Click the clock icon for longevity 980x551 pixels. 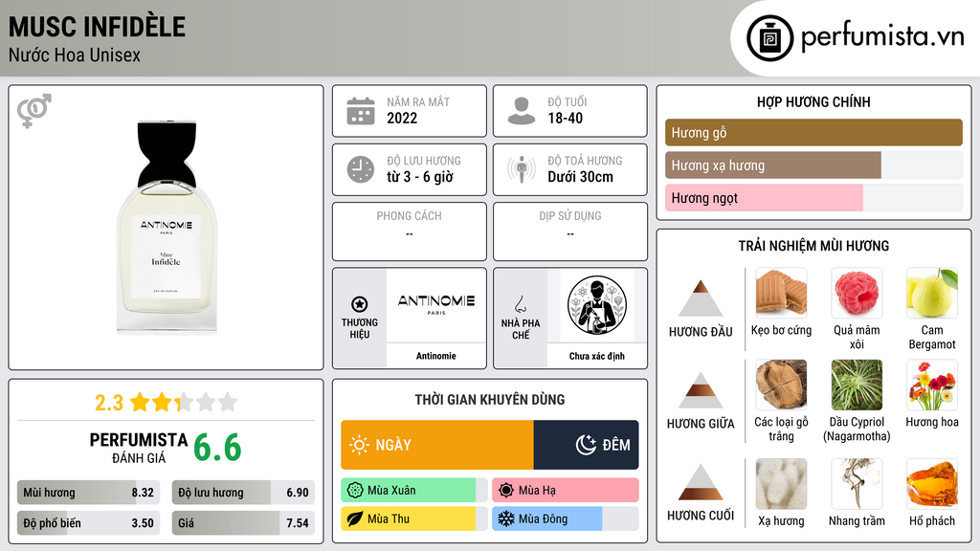tap(361, 169)
